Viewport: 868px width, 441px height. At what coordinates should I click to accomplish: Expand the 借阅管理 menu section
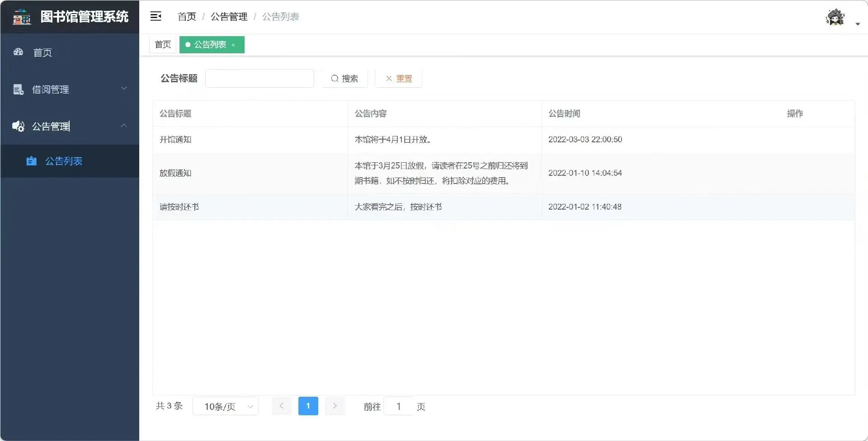coord(124,89)
